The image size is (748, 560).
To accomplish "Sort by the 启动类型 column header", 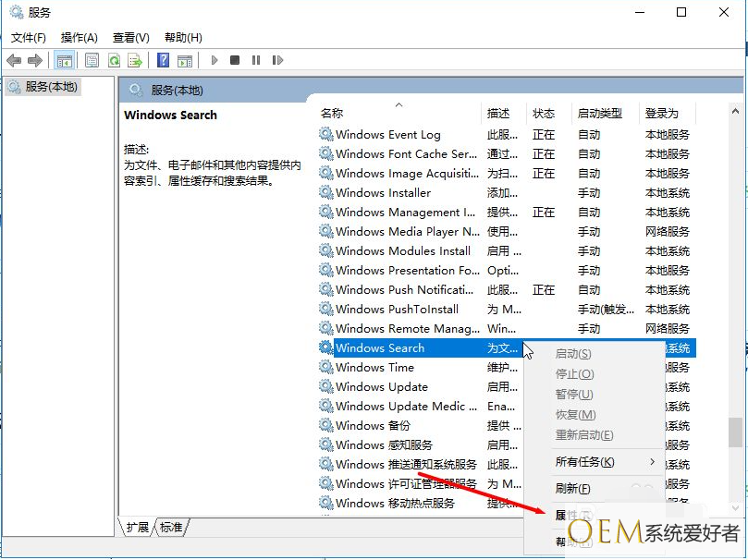I will click(601, 114).
